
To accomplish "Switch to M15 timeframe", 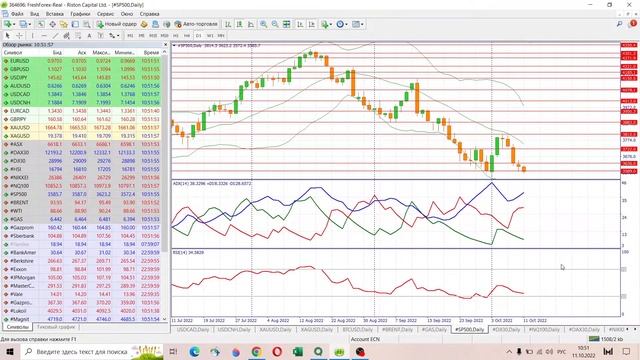I will [x=153, y=36].
